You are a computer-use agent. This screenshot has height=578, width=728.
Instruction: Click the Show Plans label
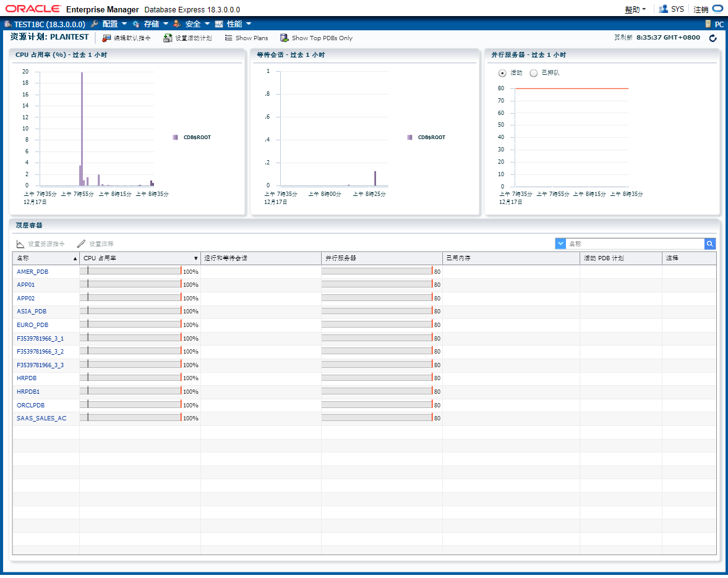pos(252,38)
